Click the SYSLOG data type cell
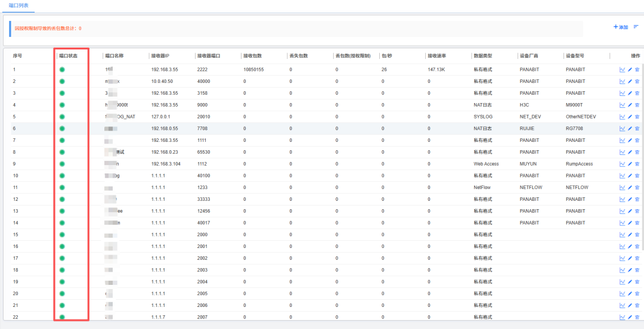 point(482,117)
